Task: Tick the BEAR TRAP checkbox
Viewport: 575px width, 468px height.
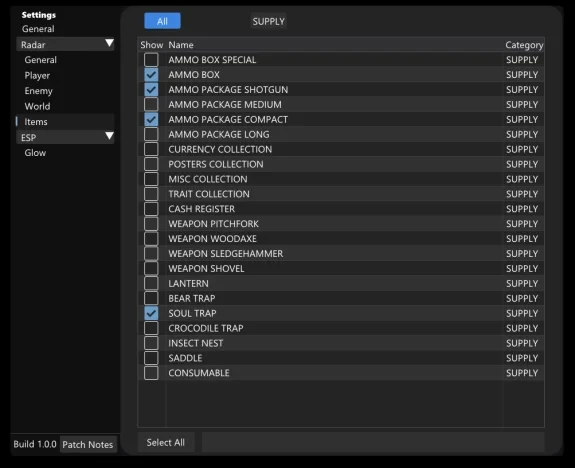Action: pyautogui.click(x=151, y=298)
